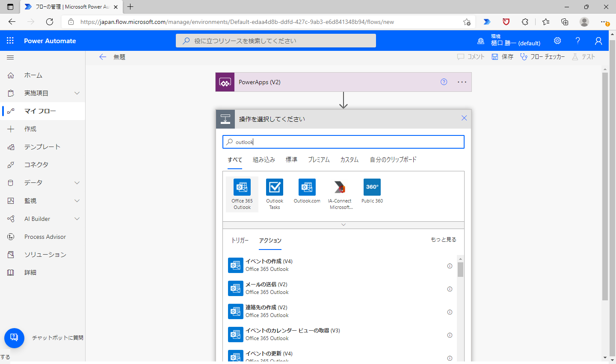Screen dimensions: 616x364
Task: Switch to カスタム tab
Action: click(x=349, y=160)
